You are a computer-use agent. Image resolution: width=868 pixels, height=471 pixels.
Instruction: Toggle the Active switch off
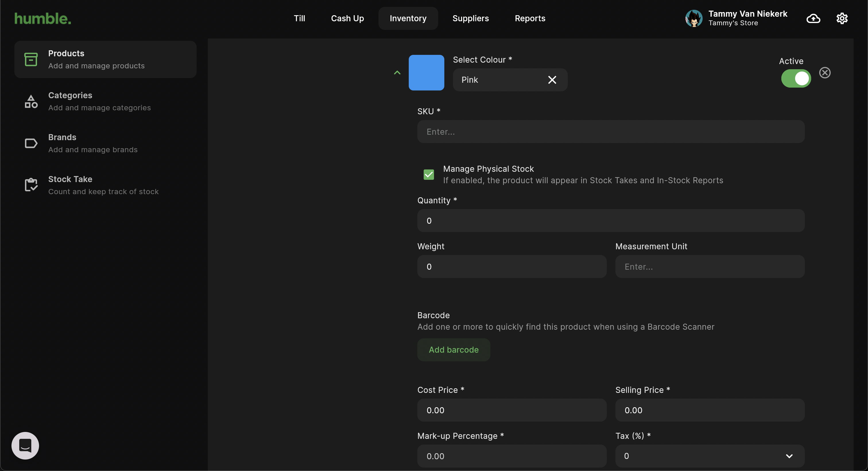point(796,78)
